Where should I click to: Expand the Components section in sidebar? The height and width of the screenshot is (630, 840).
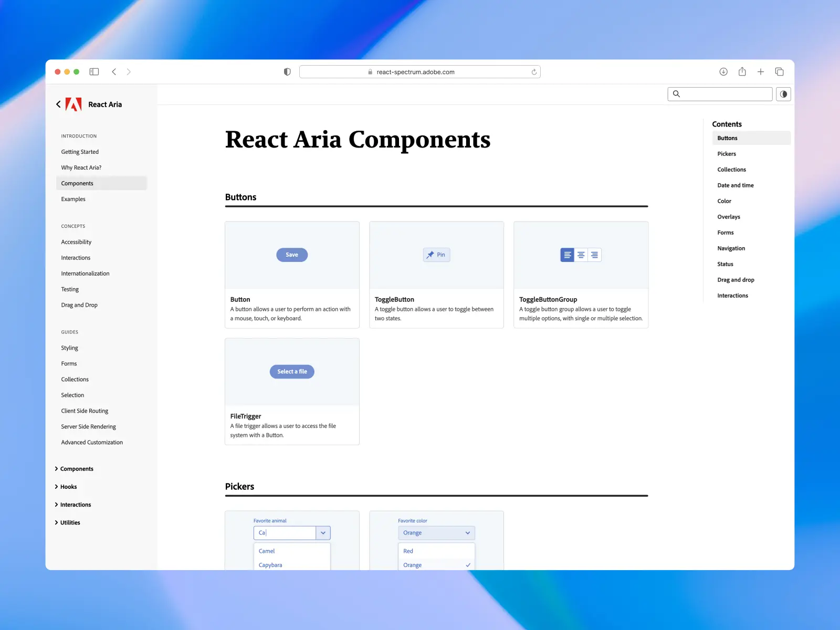pyautogui.click(x=74, y=469)
